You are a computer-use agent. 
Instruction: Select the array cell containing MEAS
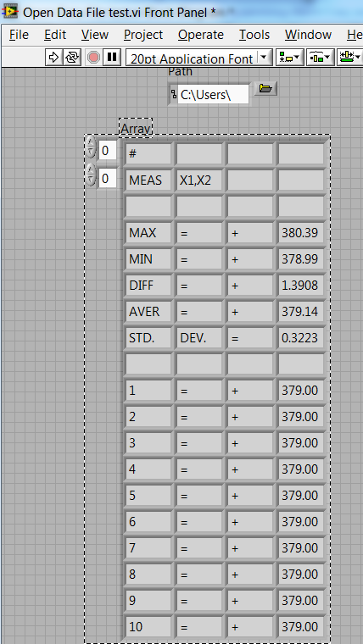[x=148, y=180]
